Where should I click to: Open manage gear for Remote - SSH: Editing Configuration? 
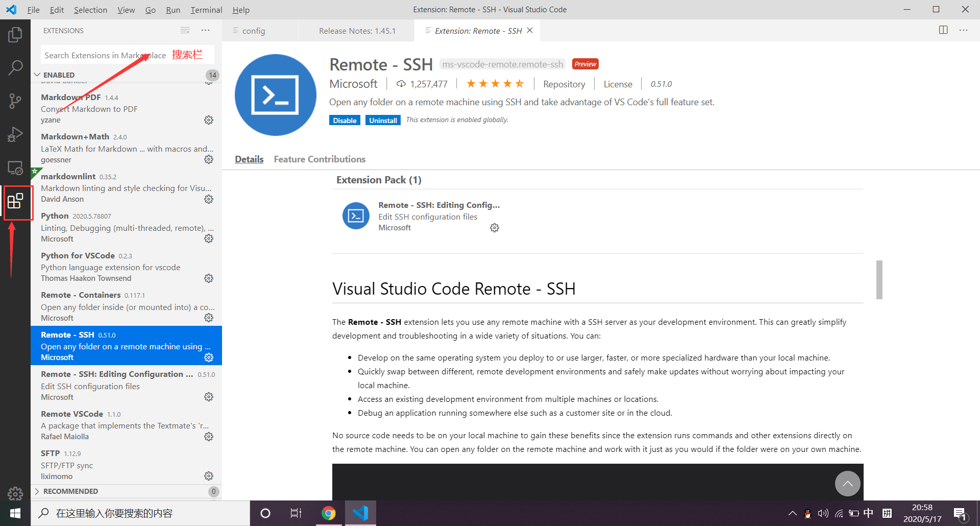(209, 397)
